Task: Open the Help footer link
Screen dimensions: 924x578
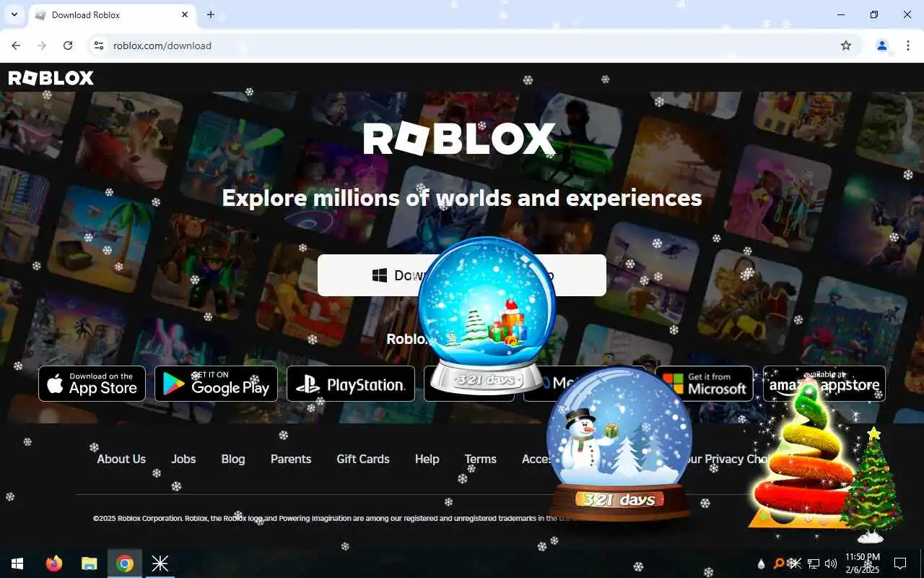Action: (x=427, y=459)
